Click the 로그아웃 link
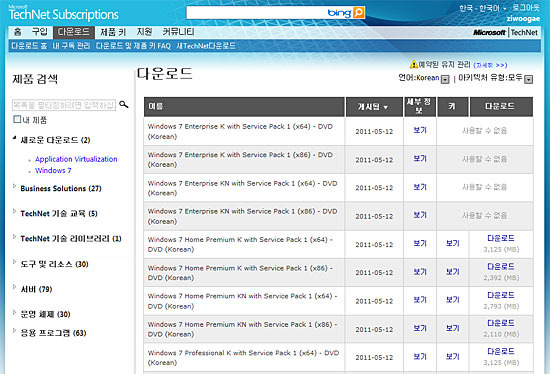 pos(526,8)
